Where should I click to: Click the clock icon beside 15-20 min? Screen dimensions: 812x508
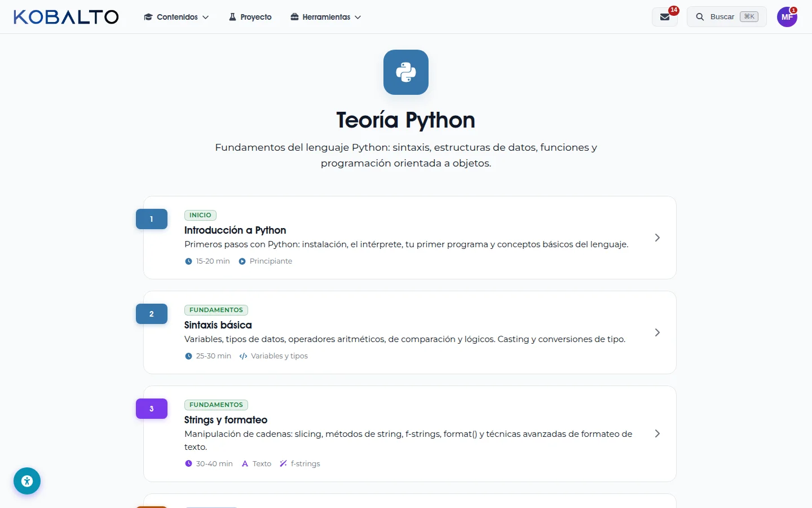188,261
